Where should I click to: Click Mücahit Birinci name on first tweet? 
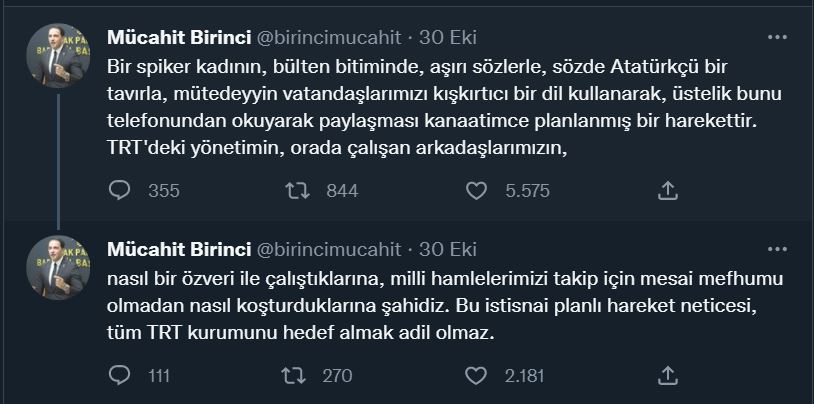click(x=179, y=38)
